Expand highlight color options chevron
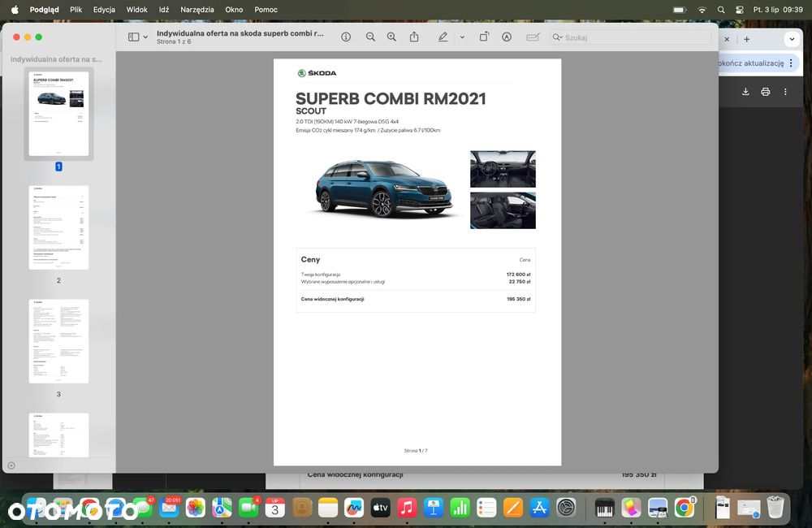This screenshot has height=528, width=812. [462, 37]
